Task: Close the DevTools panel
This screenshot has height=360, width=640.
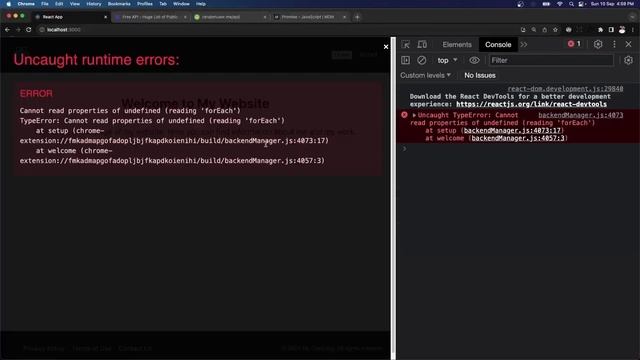Action: click(x=629, y=44)
